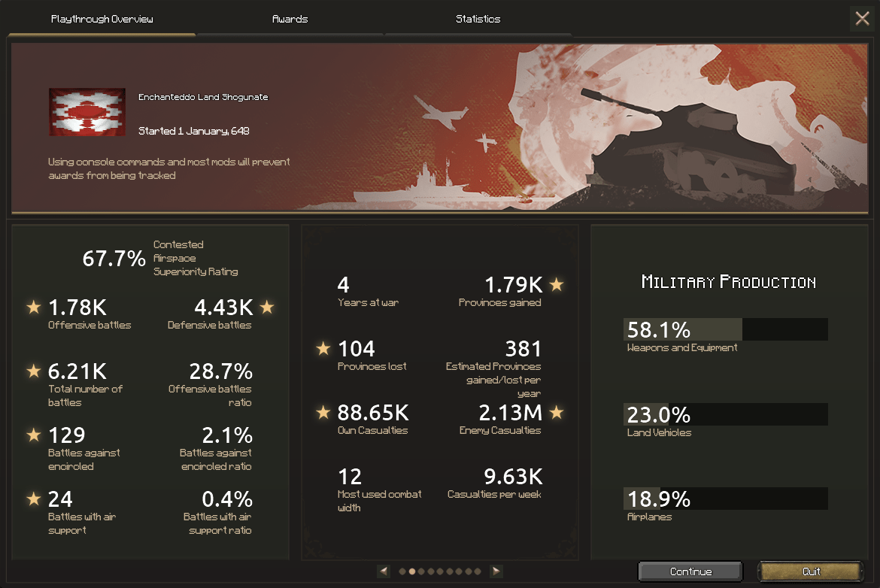
Task: Click the '28.7%' offensive battles ratio
Action: pyautogui.click(x=220, y=371)
